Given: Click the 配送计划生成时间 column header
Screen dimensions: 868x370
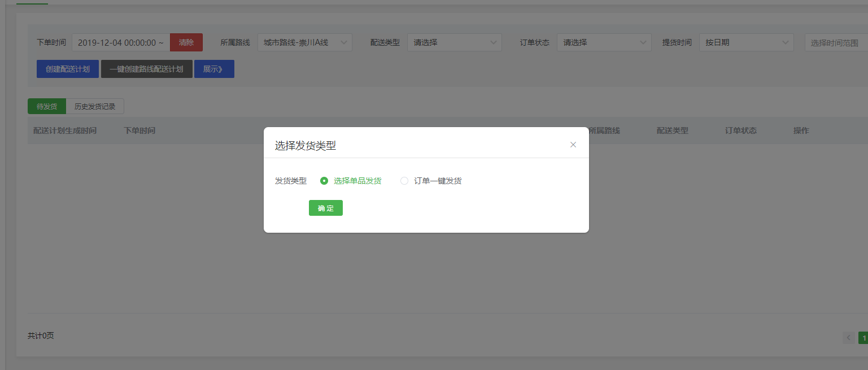Looking at the screenshot, I should click(65, 130).
